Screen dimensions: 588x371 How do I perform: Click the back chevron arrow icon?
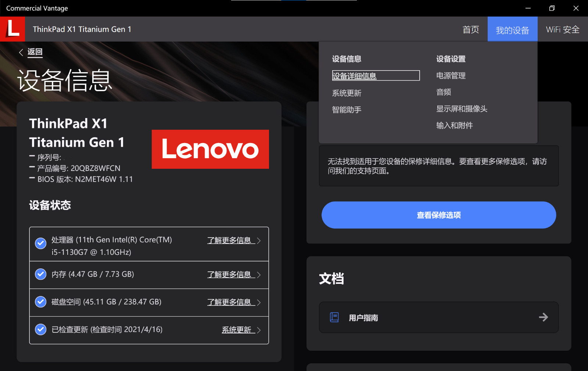pyautogui.click(x=21, y=52)
